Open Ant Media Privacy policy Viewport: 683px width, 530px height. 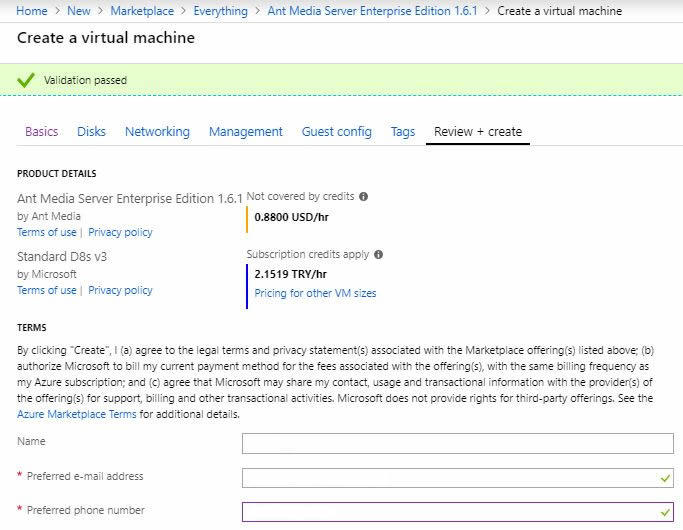[x=120, y=232]
